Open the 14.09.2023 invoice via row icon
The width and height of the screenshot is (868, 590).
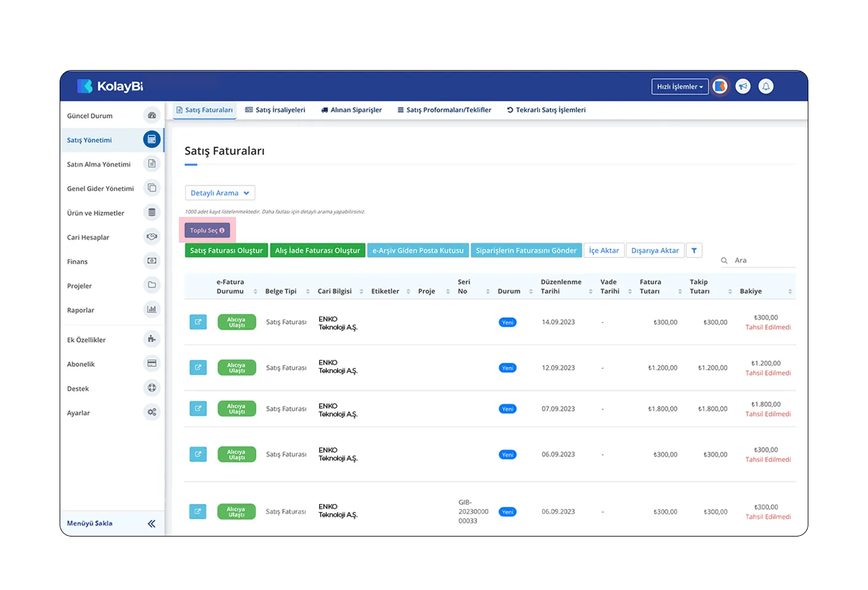tap(198, 322)
